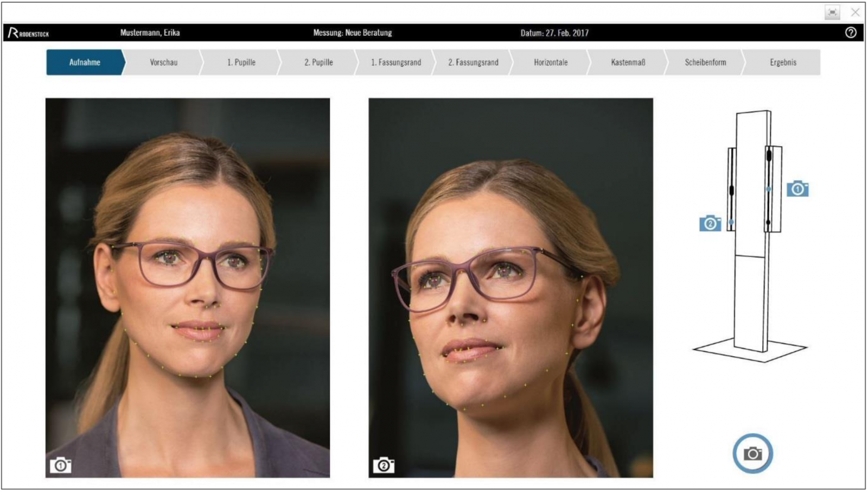Click the Rodenstock logo

(28, 33)
